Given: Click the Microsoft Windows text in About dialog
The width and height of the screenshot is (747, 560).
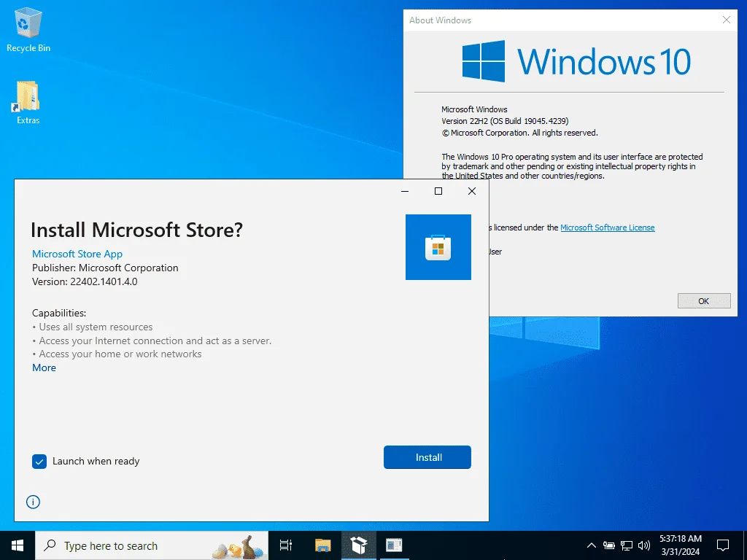Looking at the screenshot, I should click(x=474, y=109).
